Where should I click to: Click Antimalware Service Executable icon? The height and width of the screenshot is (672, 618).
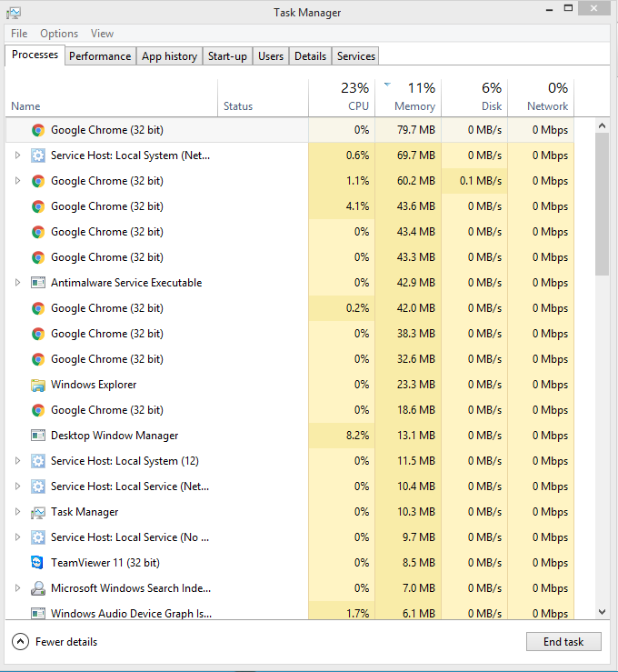click(x=38, y=283)
